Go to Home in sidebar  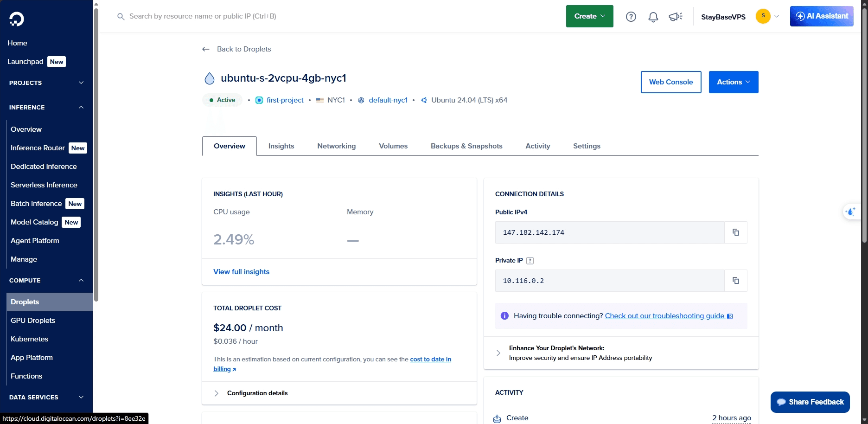[17, 43]
